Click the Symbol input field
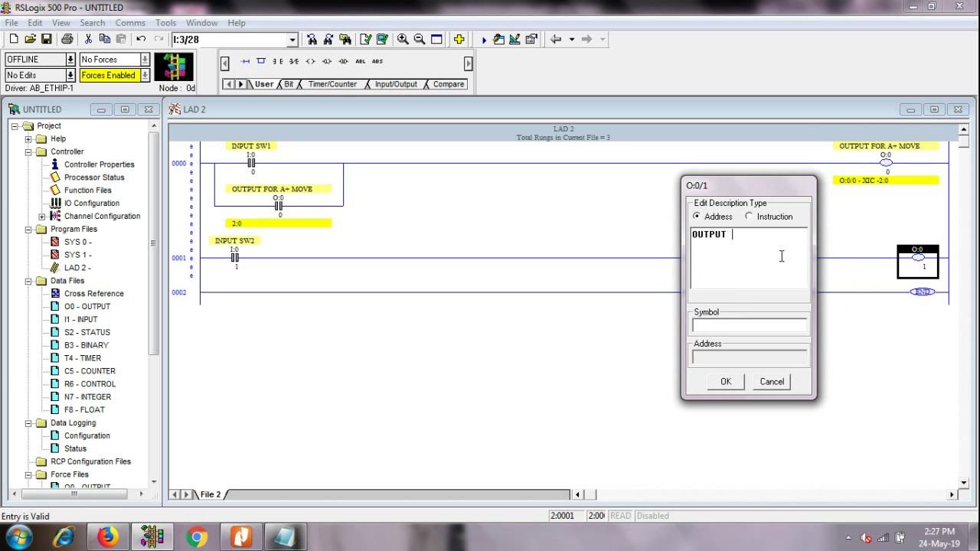 coord(750,325)
